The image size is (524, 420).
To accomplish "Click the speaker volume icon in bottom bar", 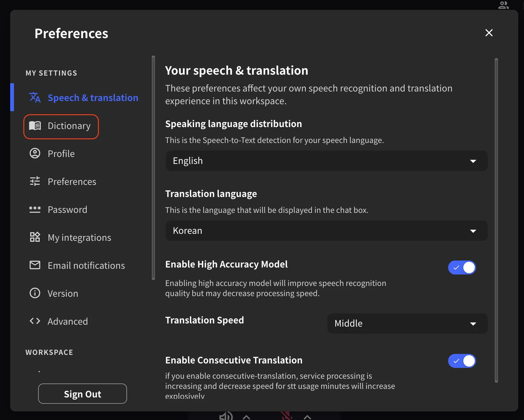I will coord(226,416).
